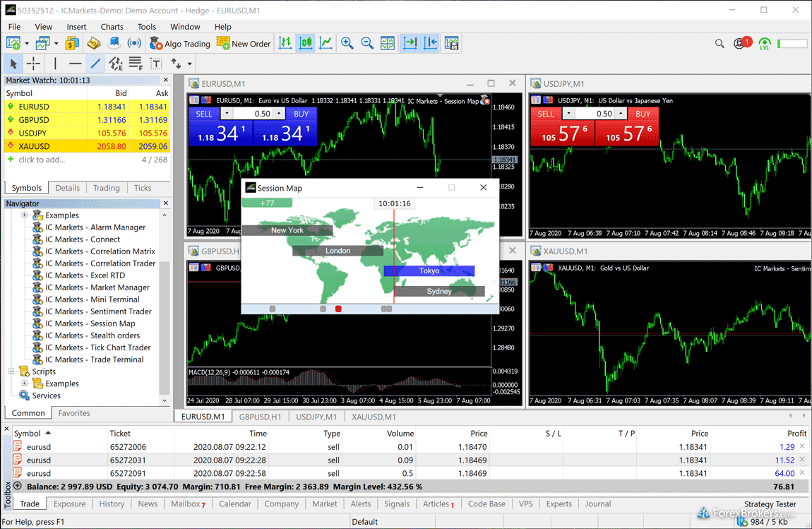Screen dimensions: 812x529
Task: Open the Charts menu
Action: pyautogui.click(x=112, y=27)
